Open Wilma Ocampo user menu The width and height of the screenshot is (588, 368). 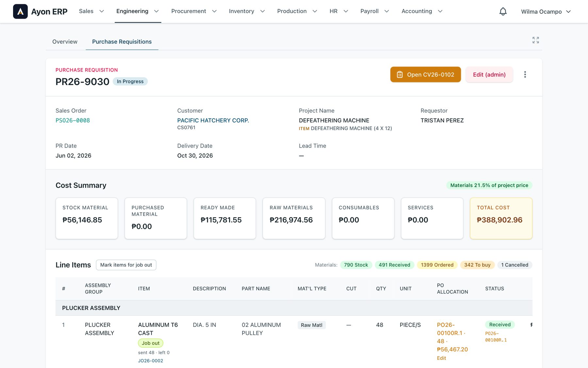coord(546,12)
